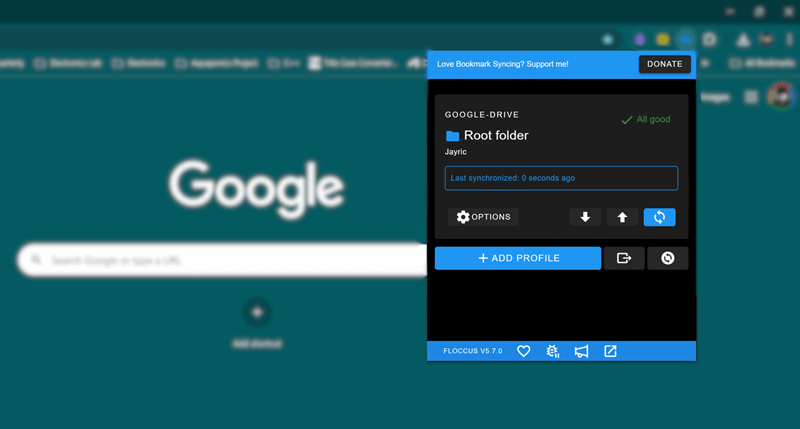Click the Last synchronized status box
Image resolution: width=800 pixels, height=429 pixels.
pyautogui.click(x=561, y=178)
